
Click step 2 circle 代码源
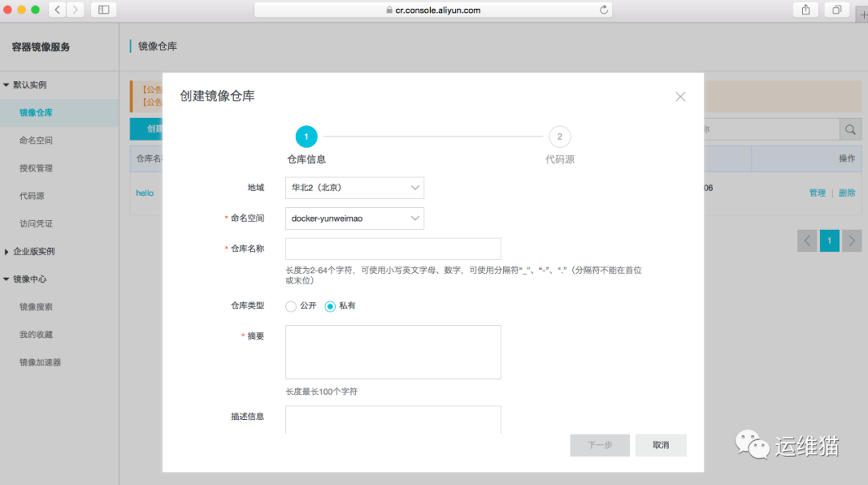click(559, 137)
